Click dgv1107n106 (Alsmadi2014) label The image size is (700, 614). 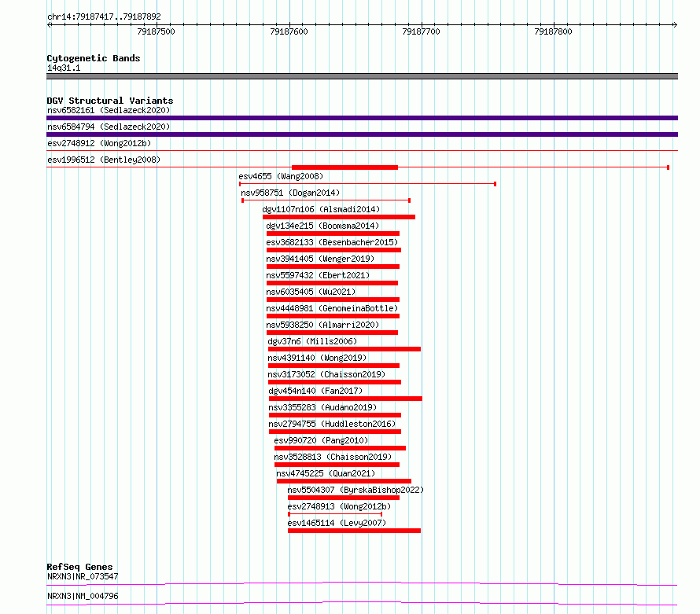(321, 209)
